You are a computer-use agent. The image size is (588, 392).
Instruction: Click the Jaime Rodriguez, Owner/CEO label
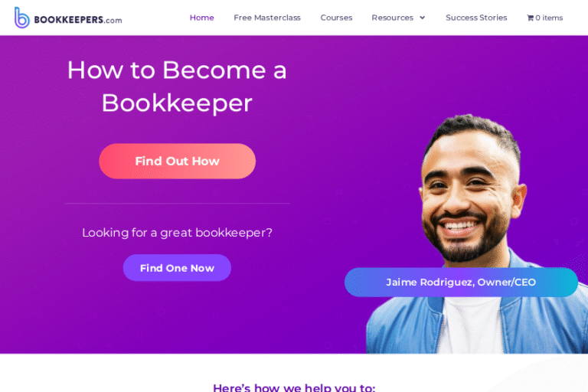click(x=461, y=282)
